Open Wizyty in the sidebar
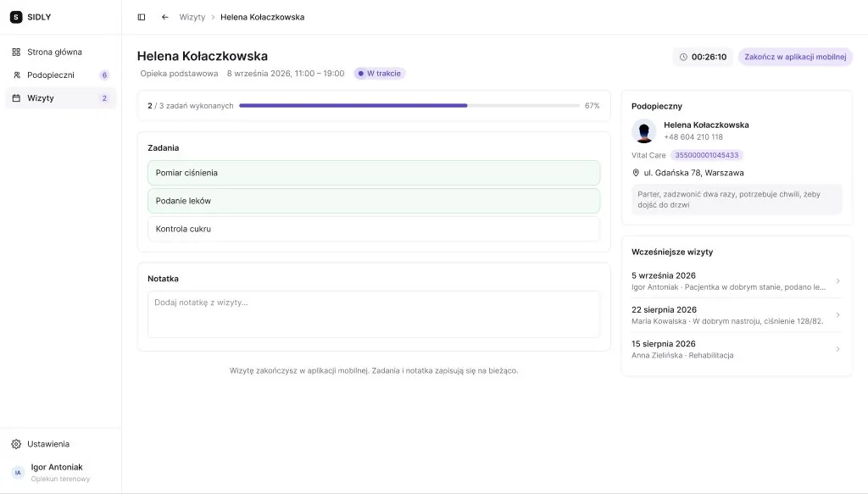Image resolution: width=868 pixels, height=494 pixels. pos(60,98)
